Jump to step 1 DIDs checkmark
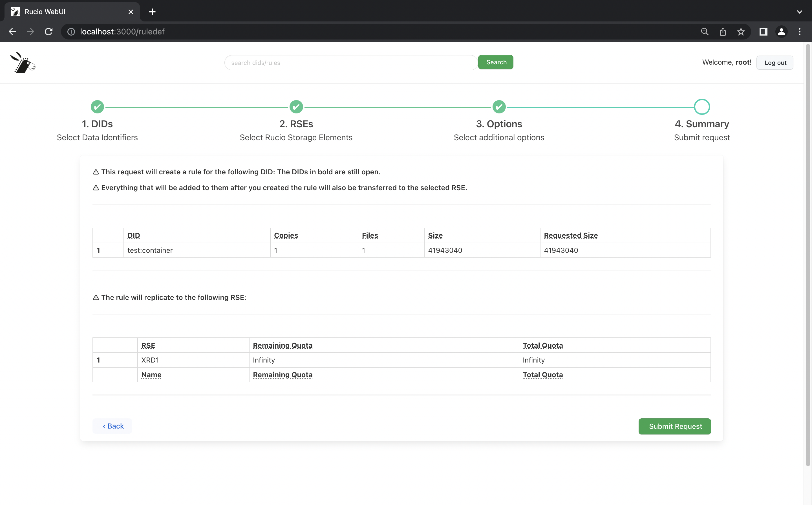Image resolution: width=812 pixels, height=505 pixels. (97, 107)
